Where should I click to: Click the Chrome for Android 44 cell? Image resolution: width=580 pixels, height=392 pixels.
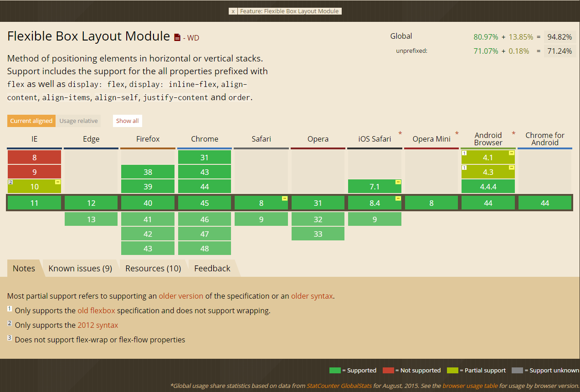[x=545, y=203]
